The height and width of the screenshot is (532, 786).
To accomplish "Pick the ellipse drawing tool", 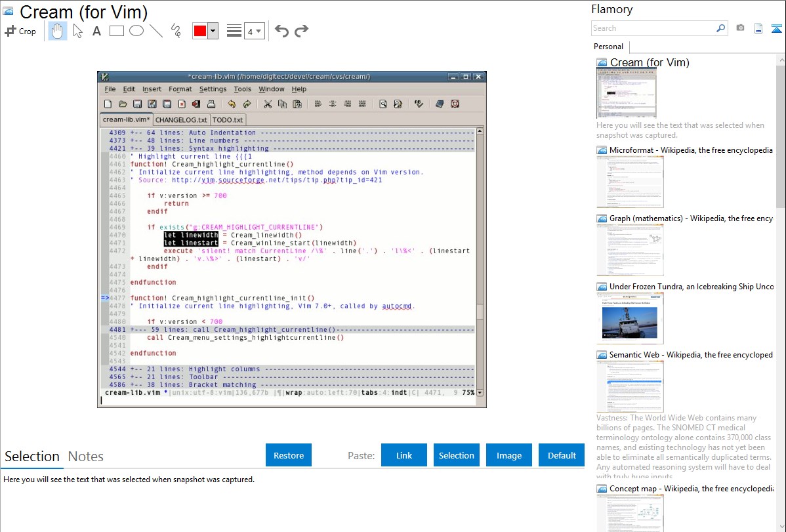I will (x=136, y=31).
